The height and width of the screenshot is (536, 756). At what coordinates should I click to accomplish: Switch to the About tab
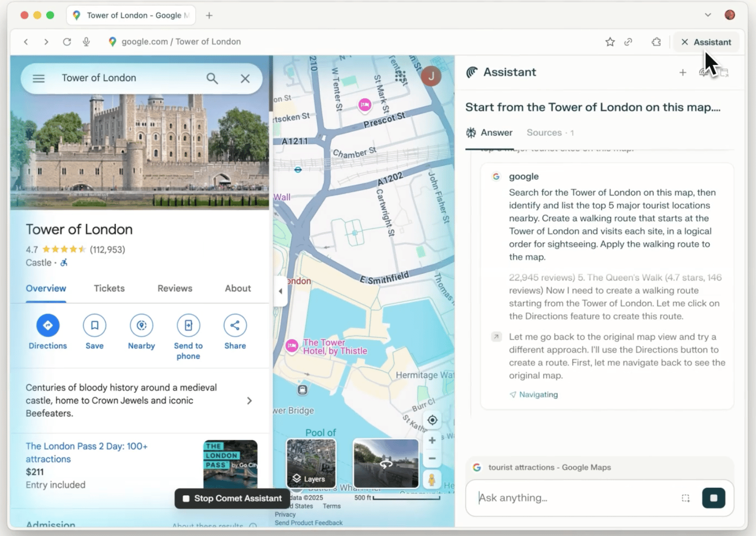(x=238, y=289)
